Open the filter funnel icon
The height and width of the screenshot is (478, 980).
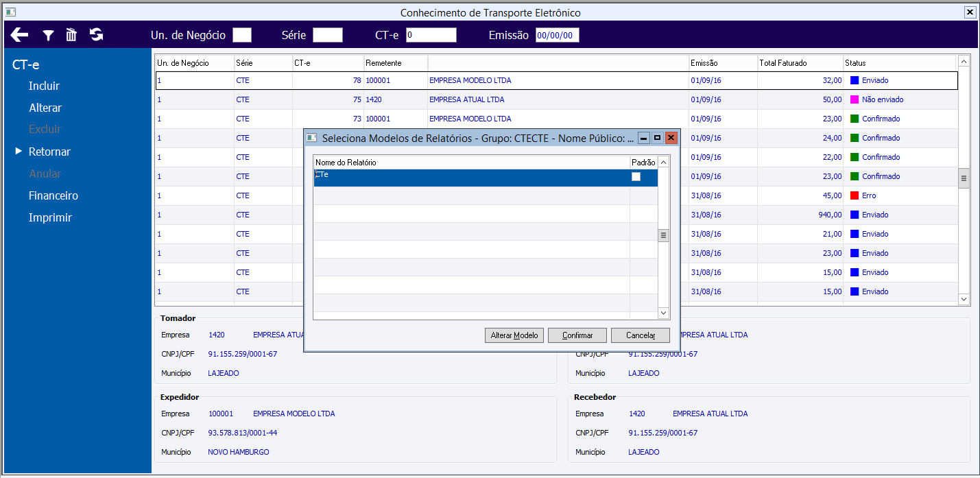coord(48,36)
